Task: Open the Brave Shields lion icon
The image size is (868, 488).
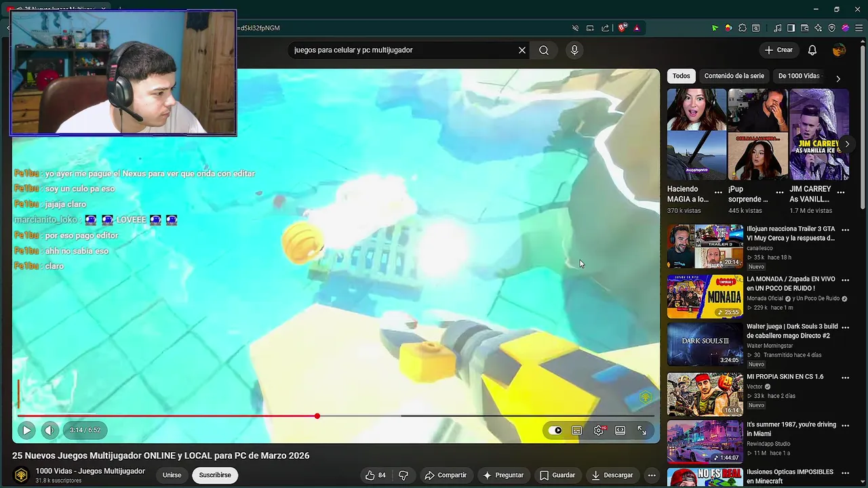Action: (622, 28)
